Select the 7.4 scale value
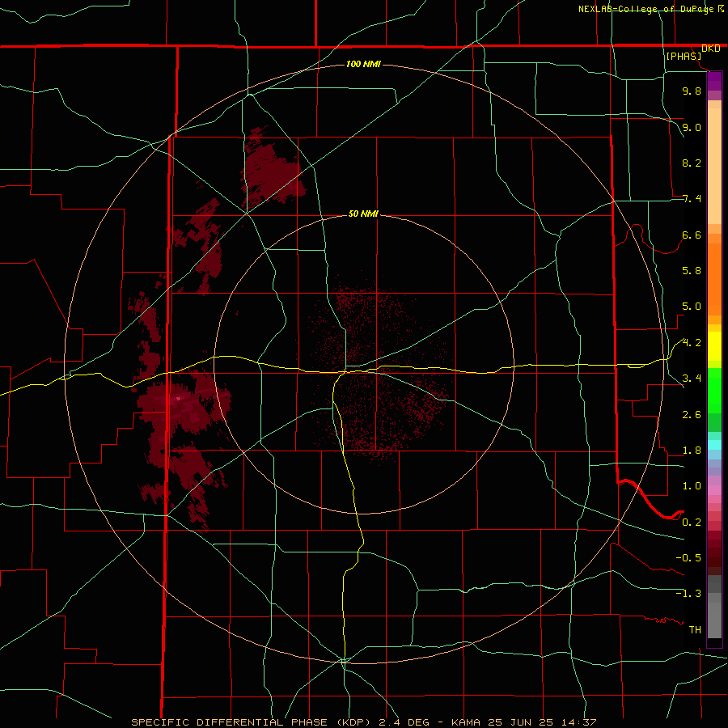The image size is (728, 728). [692, 199]
